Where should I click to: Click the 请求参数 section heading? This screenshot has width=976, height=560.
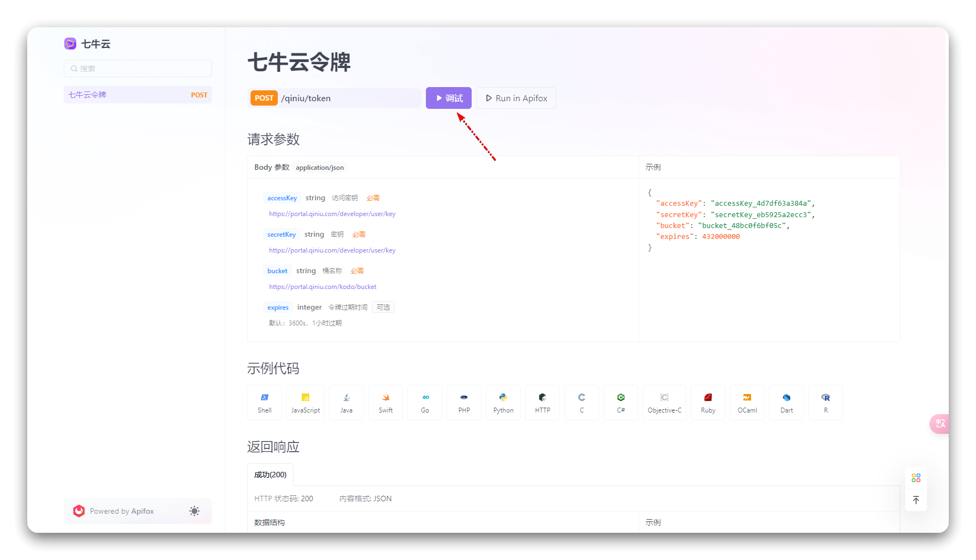point(273,139)
